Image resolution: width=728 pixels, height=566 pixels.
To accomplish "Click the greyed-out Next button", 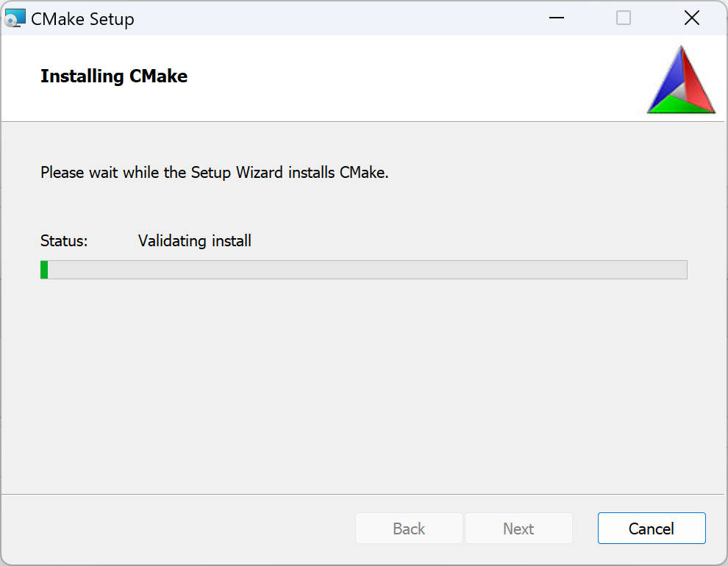I will [x=518, y=529].
